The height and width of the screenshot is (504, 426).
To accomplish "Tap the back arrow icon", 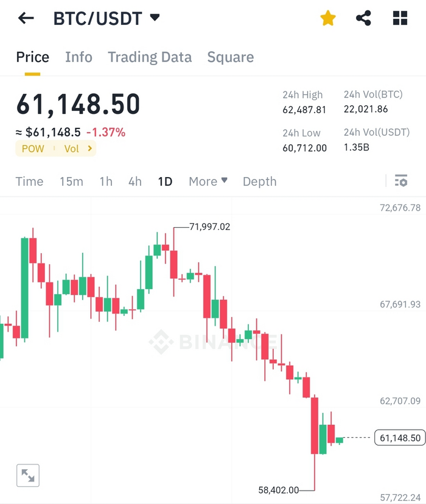I will click(x=26, y=18).
